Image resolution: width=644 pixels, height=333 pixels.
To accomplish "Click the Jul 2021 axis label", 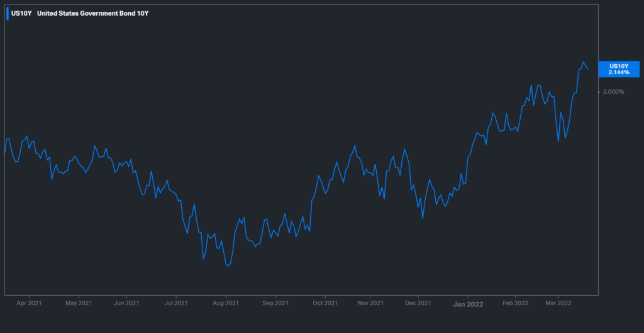I will [176, 303].
